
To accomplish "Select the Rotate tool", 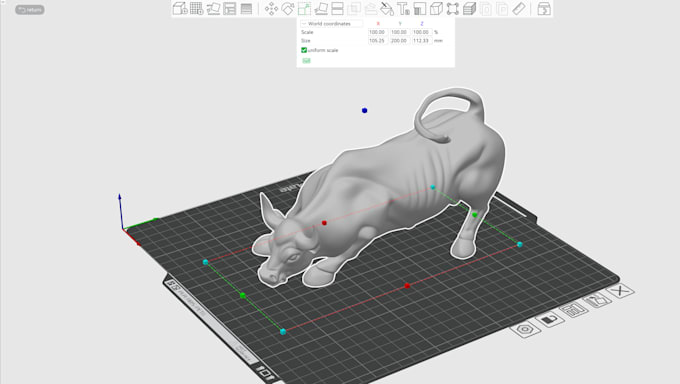I will pyautogui.click(x=288, y=8).
